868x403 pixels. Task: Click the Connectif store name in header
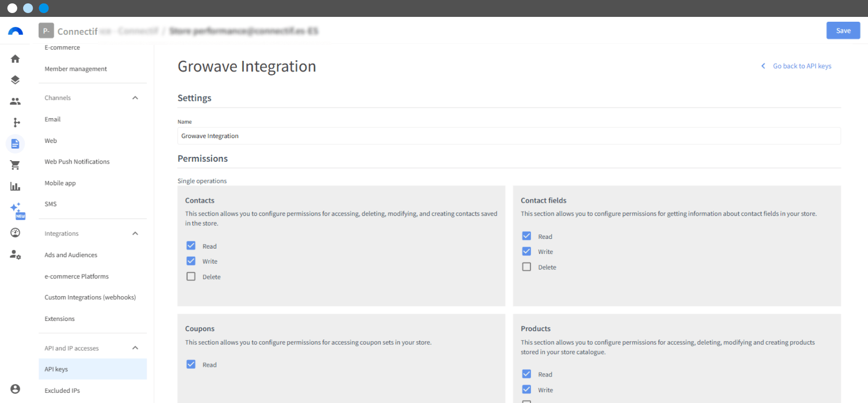(x=78, y=31)
